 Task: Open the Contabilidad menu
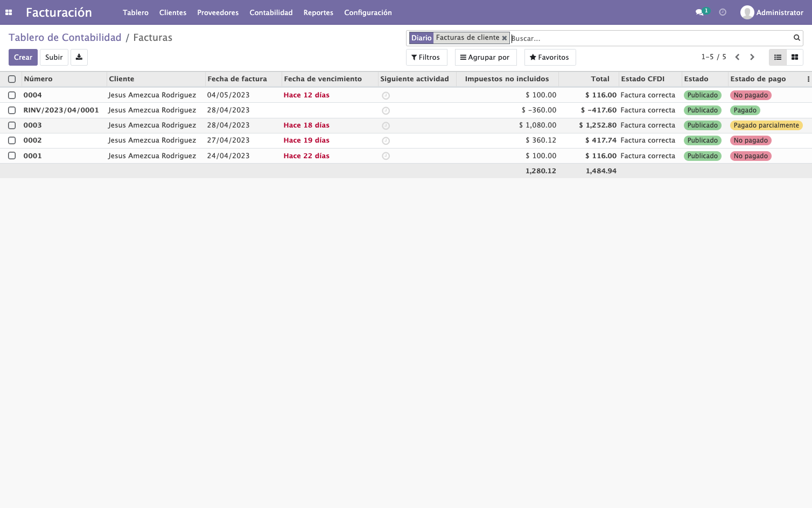271,12
